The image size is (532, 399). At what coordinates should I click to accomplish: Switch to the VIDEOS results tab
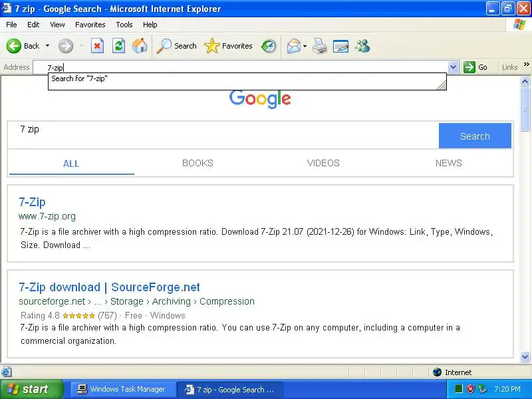(x=323, y=163)
